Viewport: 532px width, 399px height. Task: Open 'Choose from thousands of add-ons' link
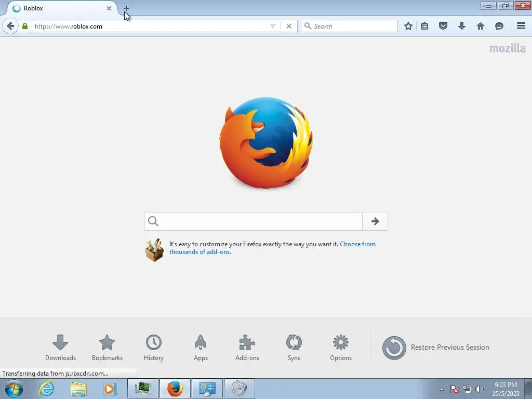pos(272,248)
